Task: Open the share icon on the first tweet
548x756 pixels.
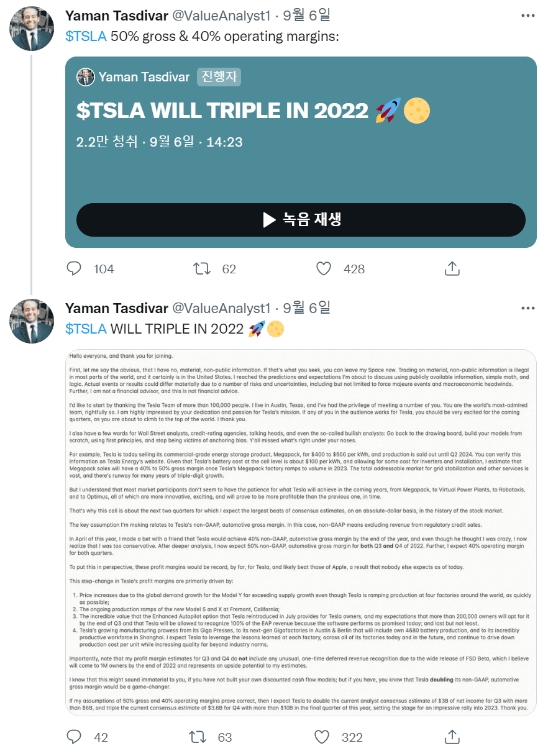Action: [x=452, y=268]
